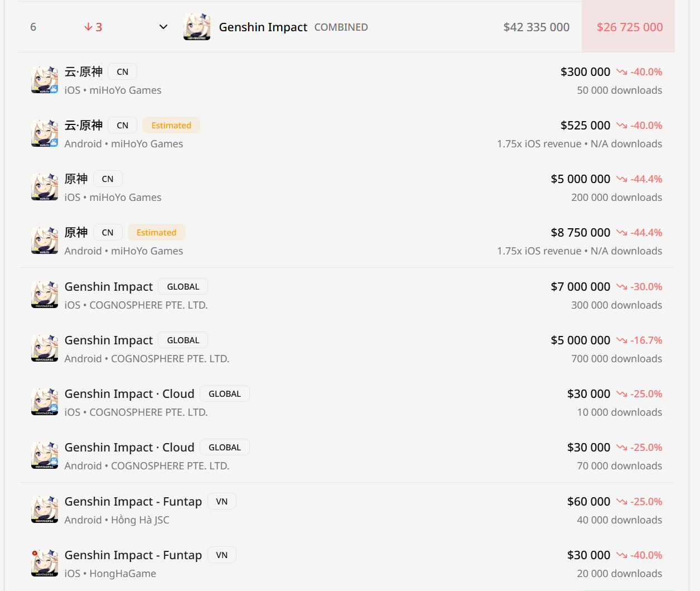Viewport: 700px width, 591px height.
Task: Click GLOBAL tag on Cloud iOS row
Action: 225,393
